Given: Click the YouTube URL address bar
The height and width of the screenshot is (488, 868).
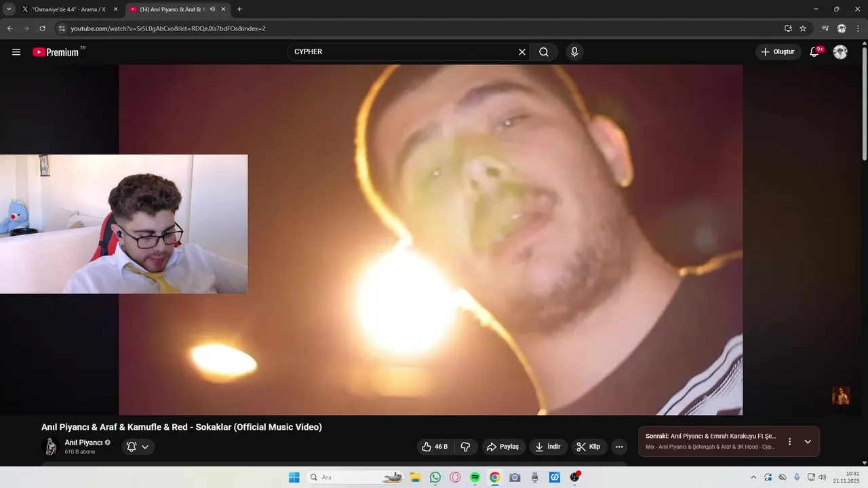Looking at the screenshot, I should tap(420, 28).
